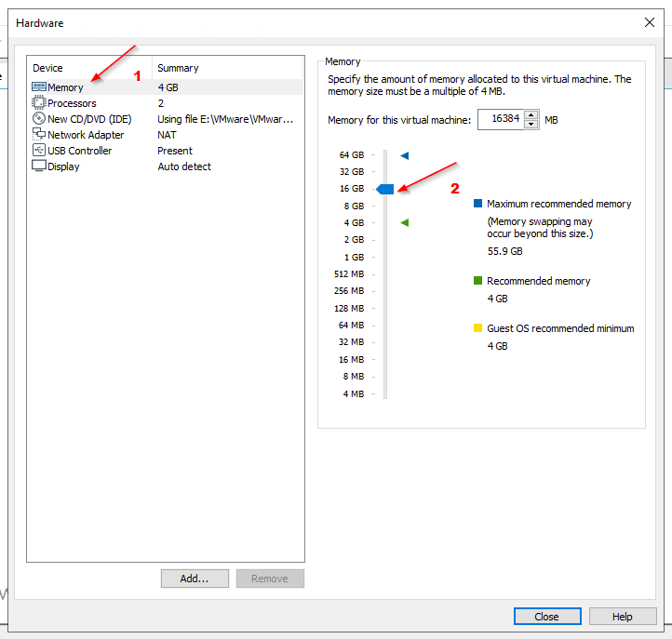Click the 256 MB scale label
The image size is (672, 639).
349,291
